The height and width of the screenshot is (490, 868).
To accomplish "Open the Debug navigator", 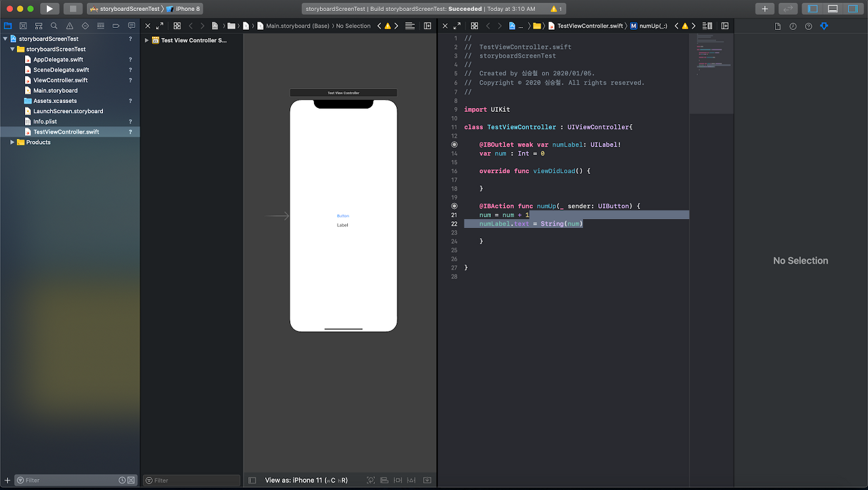I will 101,26.
